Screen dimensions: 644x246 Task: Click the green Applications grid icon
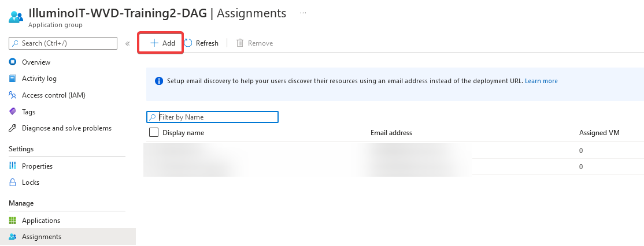pos(12,220)
